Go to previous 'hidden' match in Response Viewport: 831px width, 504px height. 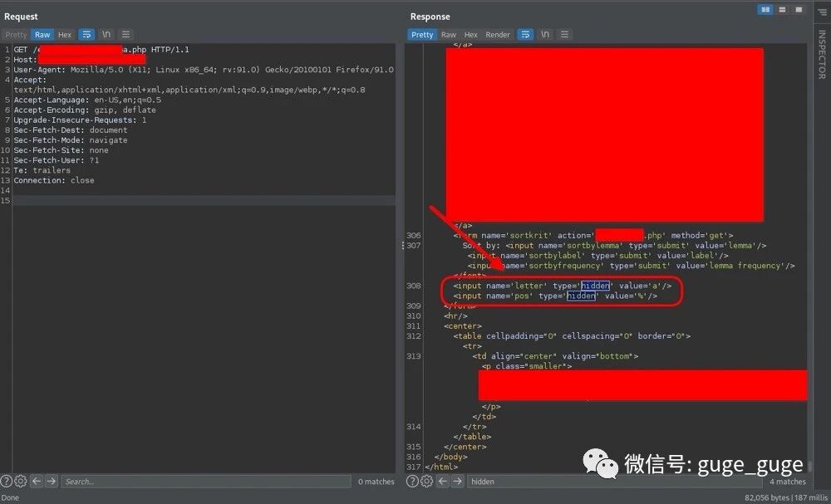coord(443,482)
